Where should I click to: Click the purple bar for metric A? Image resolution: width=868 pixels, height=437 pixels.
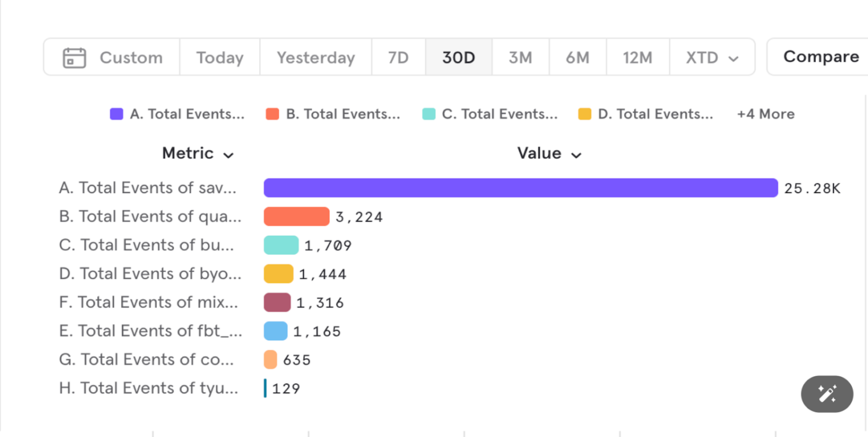tap(521, 187)
